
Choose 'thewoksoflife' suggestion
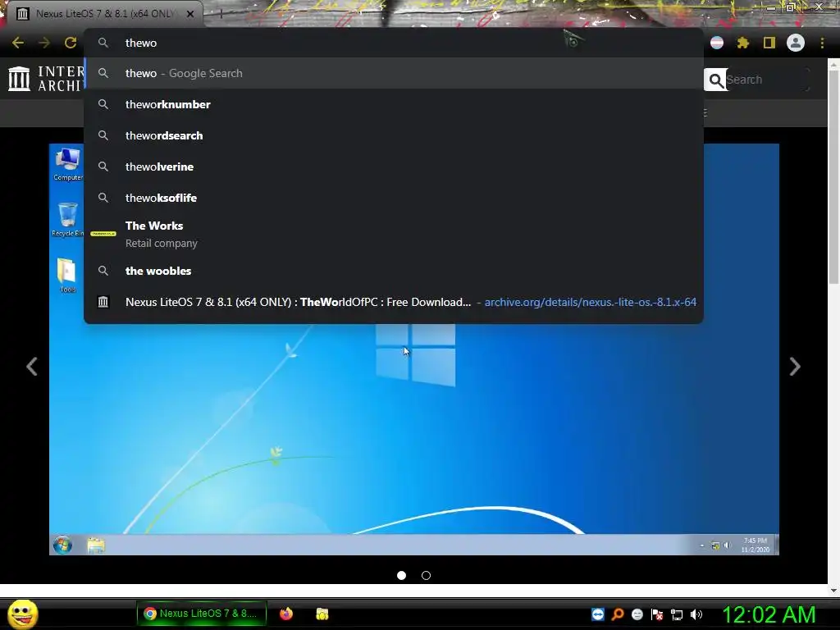(394, 198)
